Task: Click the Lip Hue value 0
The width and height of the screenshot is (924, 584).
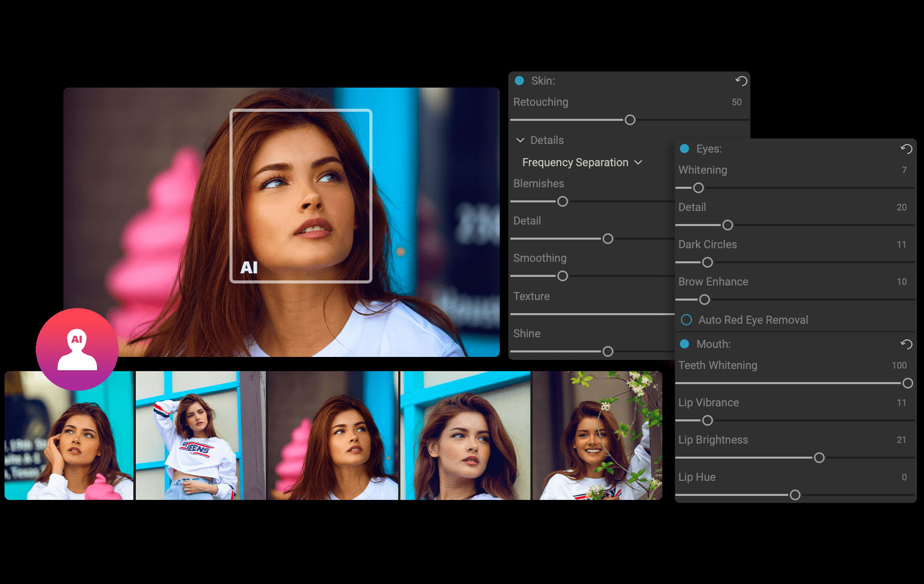Action: point(904,477)
